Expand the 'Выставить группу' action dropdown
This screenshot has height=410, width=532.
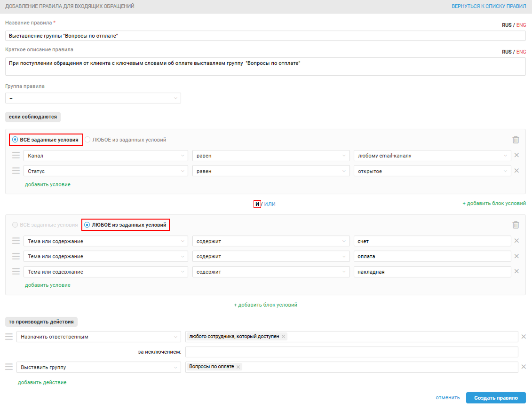tap(98, 367)
